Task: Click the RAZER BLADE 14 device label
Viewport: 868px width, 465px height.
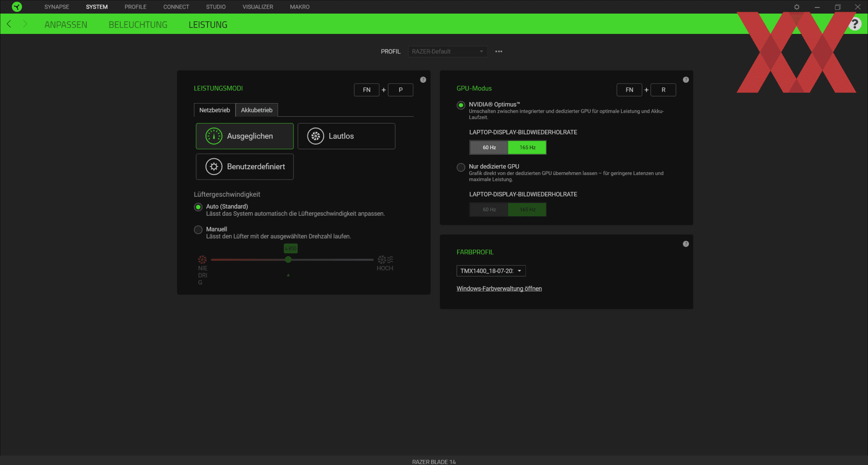Action: click(434, 462)
